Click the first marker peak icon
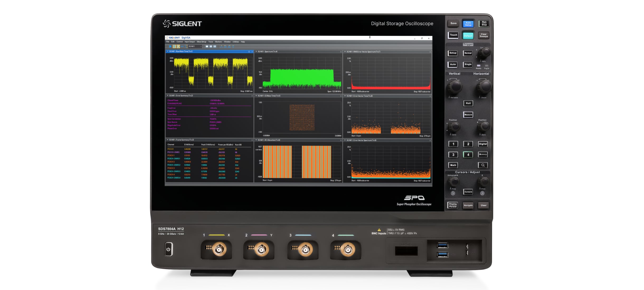Image resolution: width=644 pixels, height=290 pixels. click(221, 46)
